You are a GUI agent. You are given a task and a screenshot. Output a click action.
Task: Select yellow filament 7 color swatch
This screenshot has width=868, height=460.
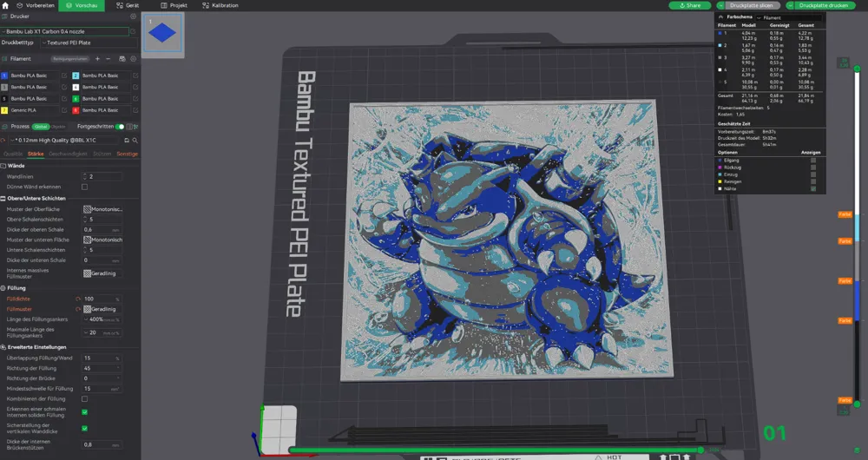(3, 110)
